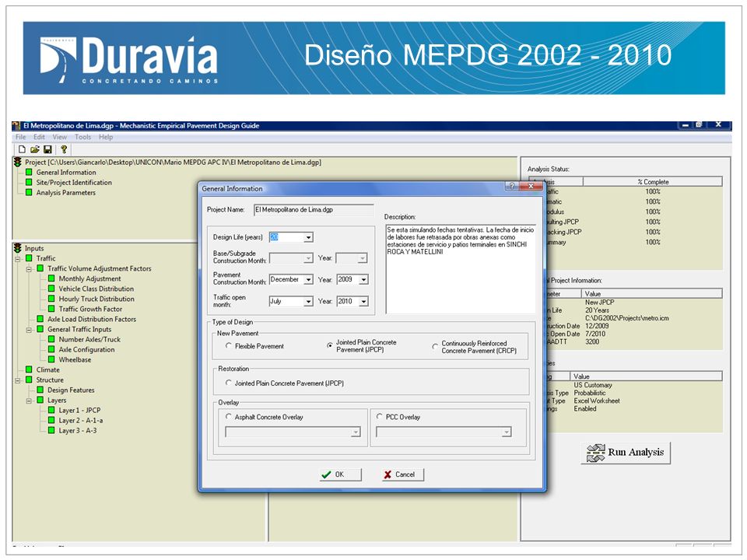Click the Save diskette toolbar icon
This screenshot has width=747, height=560.
[47, 149]
